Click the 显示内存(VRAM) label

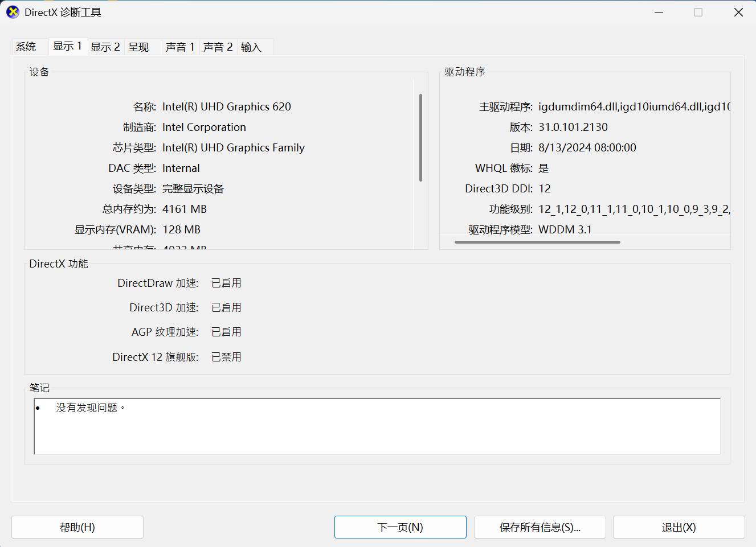coord(116,229)
